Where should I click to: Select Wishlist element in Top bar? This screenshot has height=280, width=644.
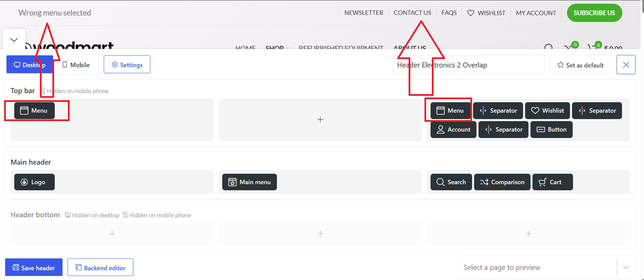547,111
